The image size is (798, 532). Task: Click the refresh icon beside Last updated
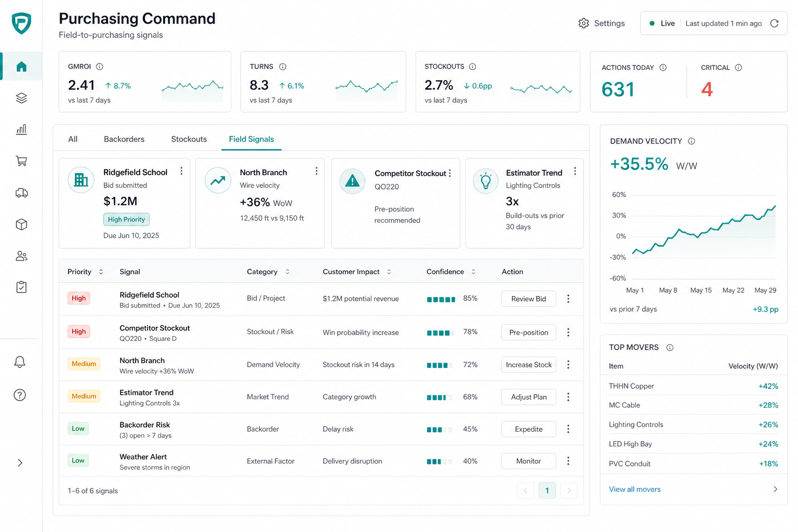click(774, 23)
